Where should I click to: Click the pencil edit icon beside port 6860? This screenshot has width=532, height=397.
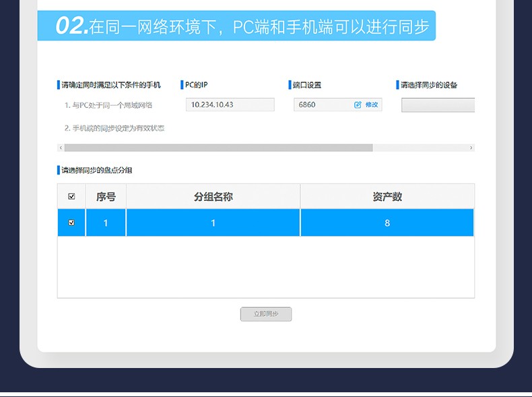click(358, 104)
